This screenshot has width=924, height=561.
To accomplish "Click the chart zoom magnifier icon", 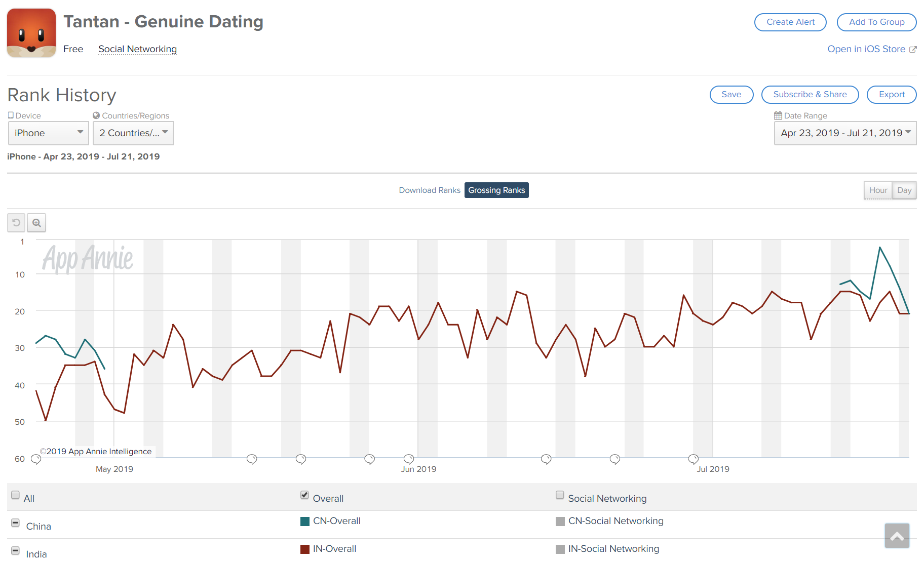I will [36, 223].
